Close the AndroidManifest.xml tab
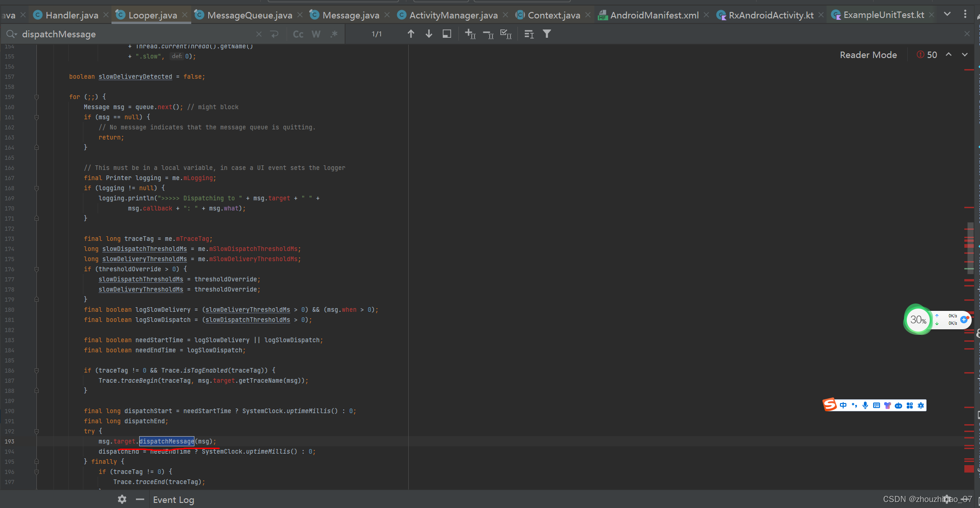Image resolution: width=980 pixels, height=508 pixels. click(706, 15)
